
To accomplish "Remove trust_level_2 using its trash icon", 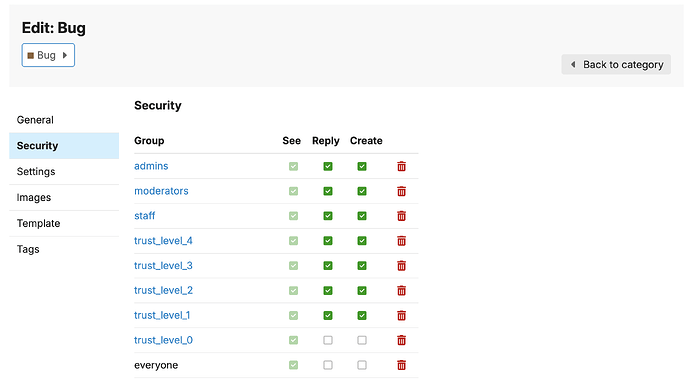I will (401, 291).
